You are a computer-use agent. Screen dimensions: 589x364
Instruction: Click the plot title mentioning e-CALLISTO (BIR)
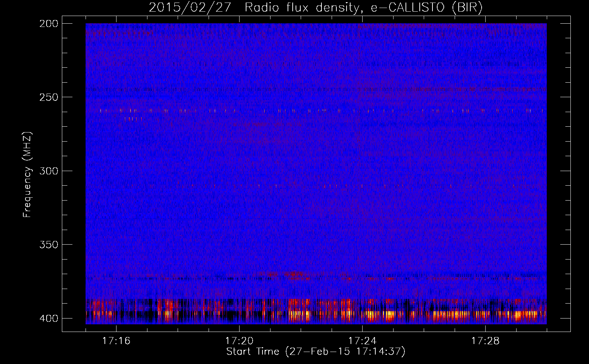(316, 8)
